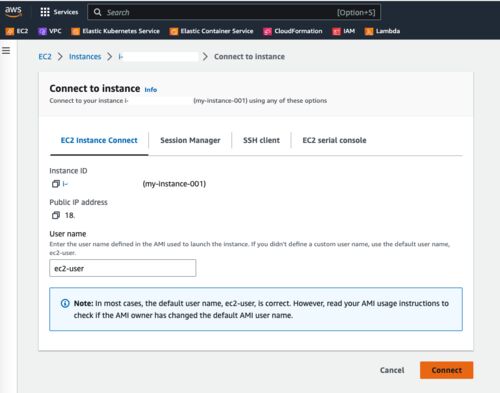Click the Elastic Container Service icon
The width and height of the screenshot is (500, 393).
coord(174,31)
